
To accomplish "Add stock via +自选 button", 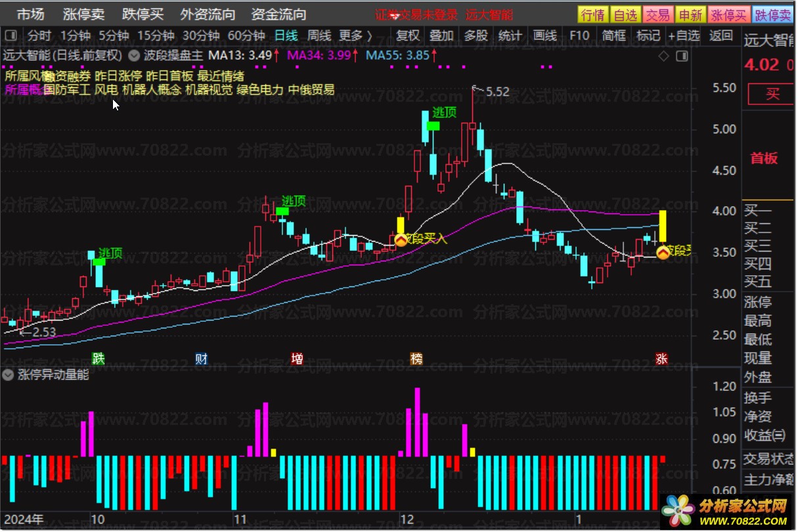I will point(684,35).
